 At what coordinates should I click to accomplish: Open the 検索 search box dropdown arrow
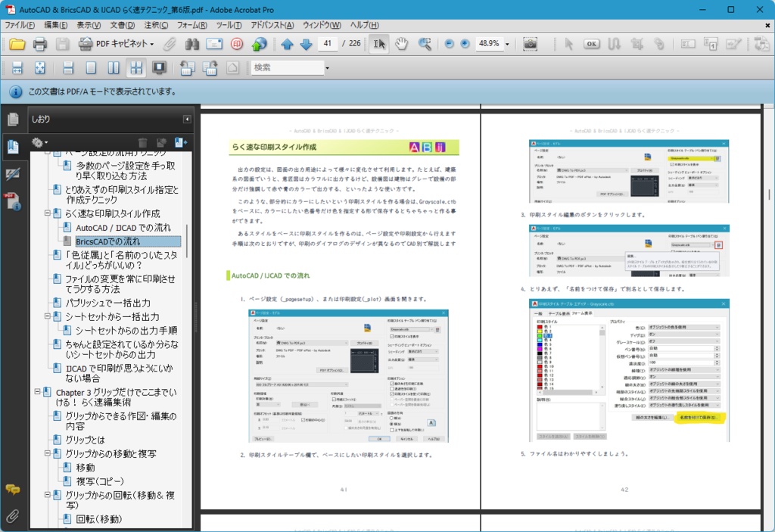328,68
